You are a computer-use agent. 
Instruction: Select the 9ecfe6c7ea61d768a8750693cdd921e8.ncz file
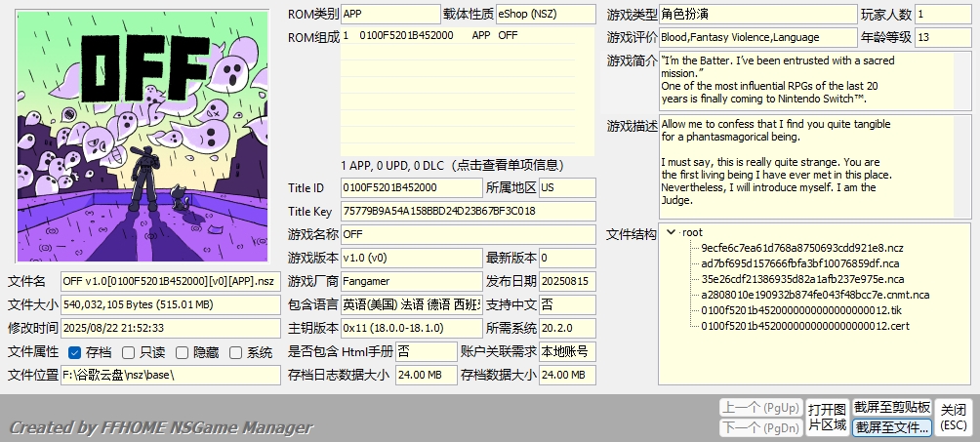point(788,248)
